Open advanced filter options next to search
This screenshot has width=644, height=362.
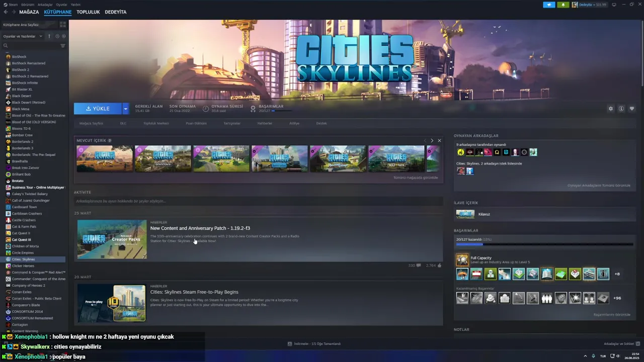pos(63,46)
